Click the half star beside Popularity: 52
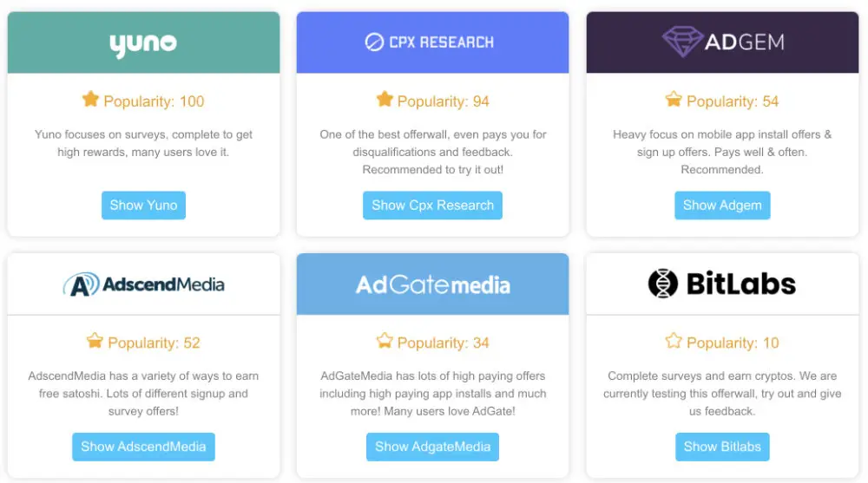Image resolution: width=868 pixels, height=483 pixels. coord(95,341)
